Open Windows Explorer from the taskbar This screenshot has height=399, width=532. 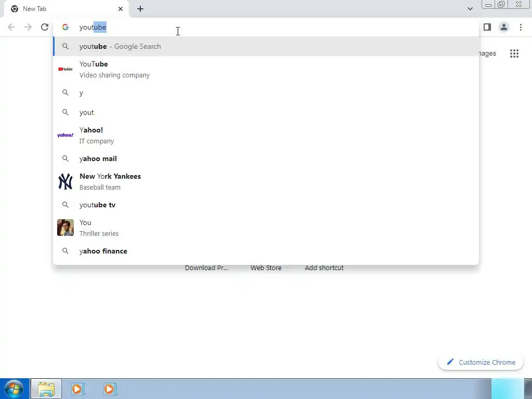(46, 389)
